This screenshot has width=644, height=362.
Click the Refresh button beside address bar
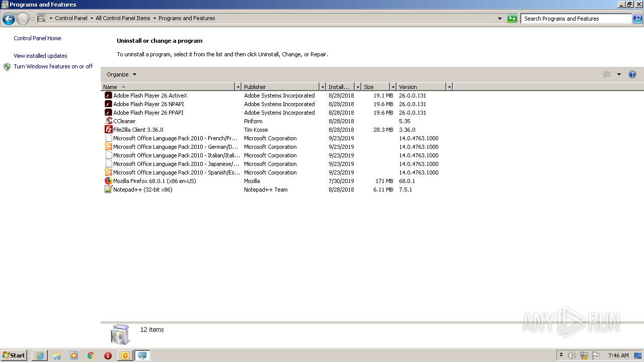(x=512, y=19)
